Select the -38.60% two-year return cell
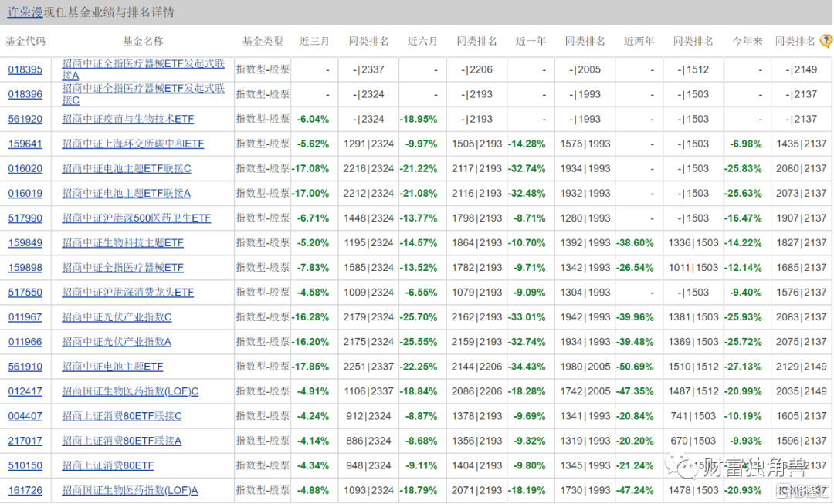834x504 pixels. [635, 243]
